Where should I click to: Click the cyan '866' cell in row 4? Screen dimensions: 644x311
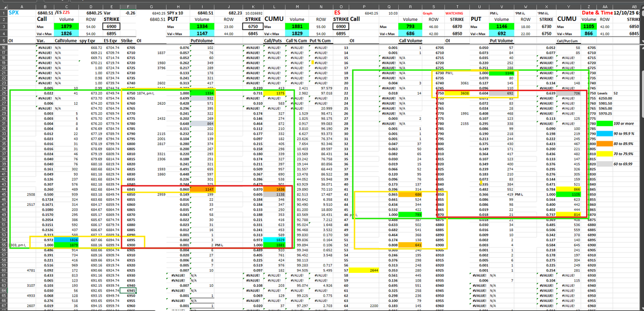tap(589, 33)
